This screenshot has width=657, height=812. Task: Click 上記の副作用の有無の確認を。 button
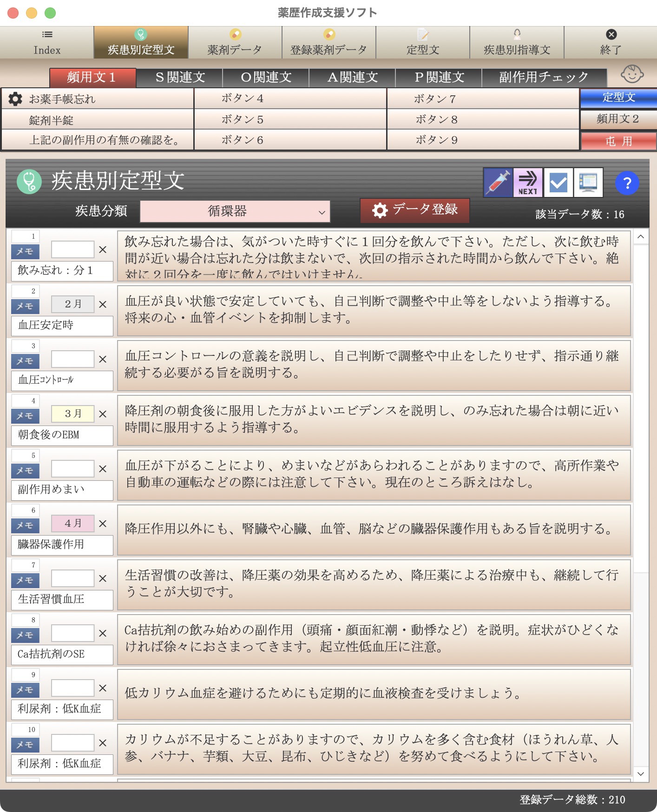point(98,140)
